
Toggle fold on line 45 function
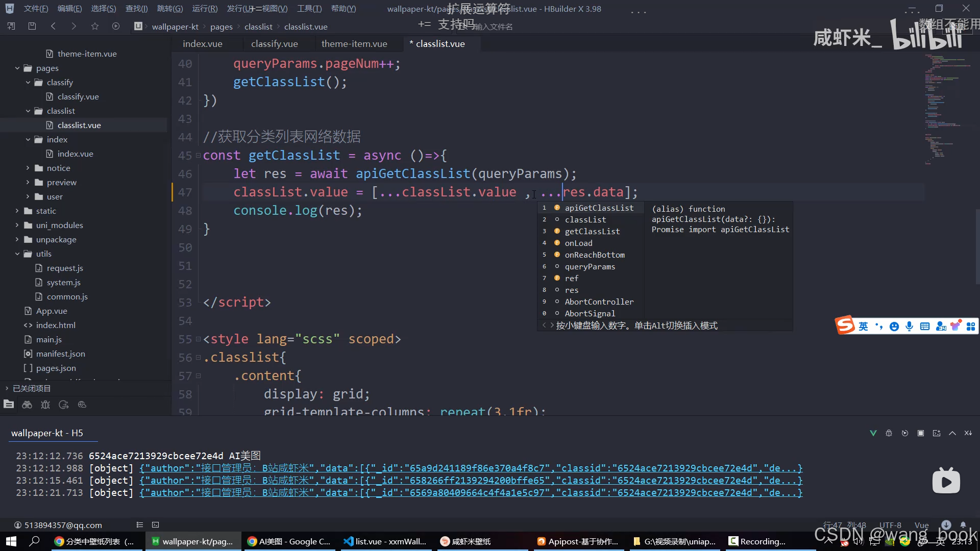click(198, 156)
